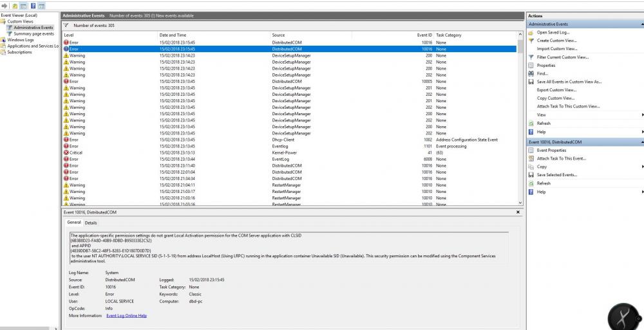Select Event Viewer (Local) root node

point(19,15)
